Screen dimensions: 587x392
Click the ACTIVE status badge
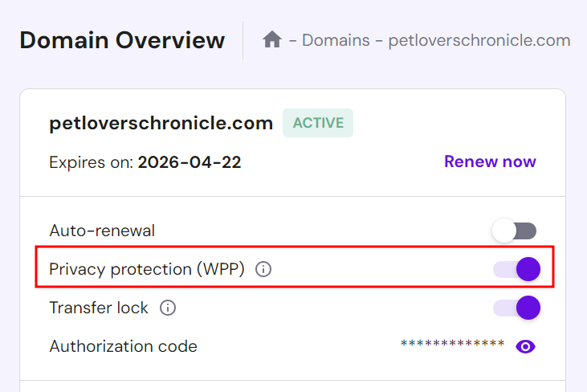(x=318, y=123)
